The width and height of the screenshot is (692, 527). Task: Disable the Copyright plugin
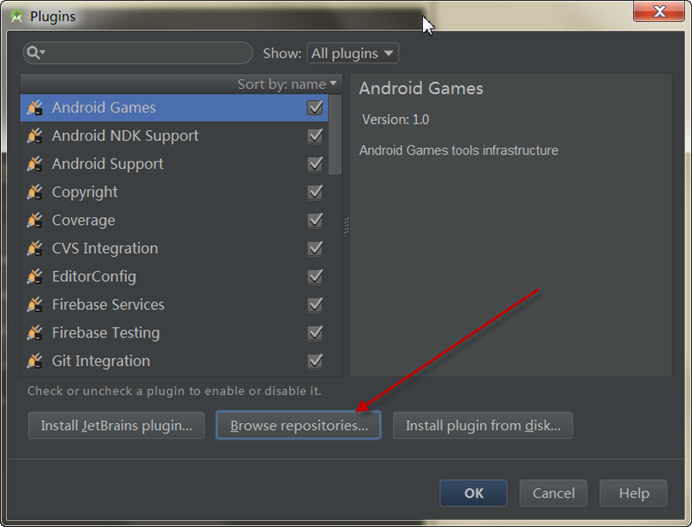point(315,192)
